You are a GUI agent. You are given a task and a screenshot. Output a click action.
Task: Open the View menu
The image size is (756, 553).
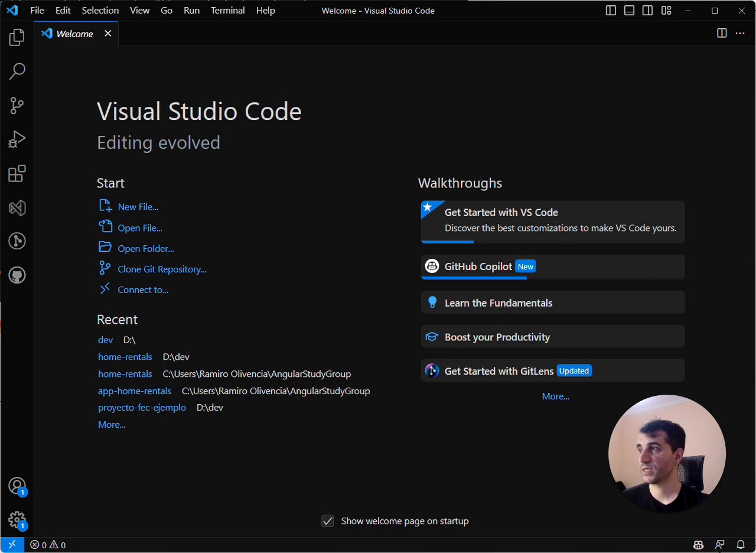pyautogui.click(x=139, y=11)
